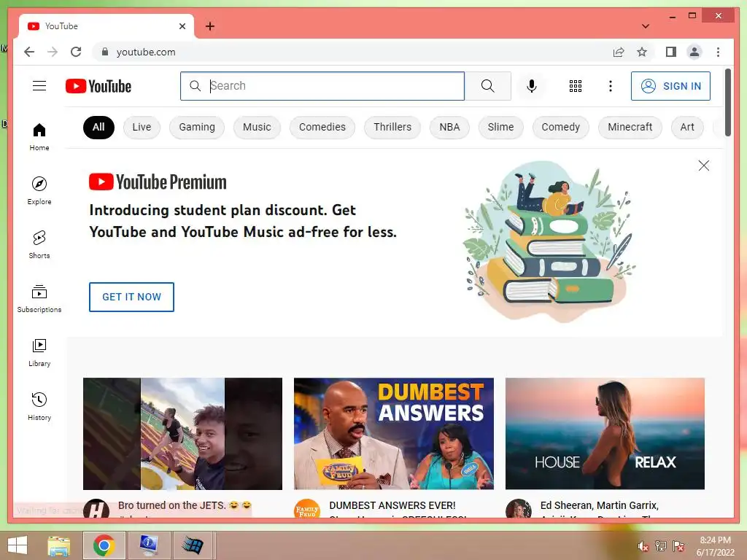Open network icon in system tray
Viewport: 747px width, 560px height.
click(660, 546)
